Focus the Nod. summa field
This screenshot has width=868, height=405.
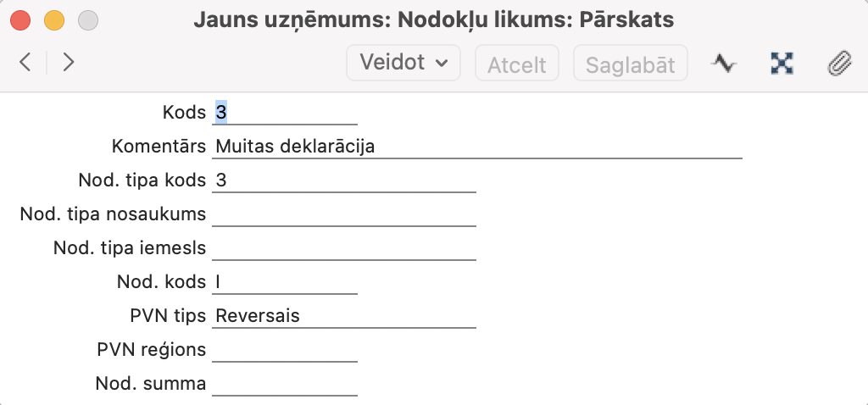(x=285, y=384)
